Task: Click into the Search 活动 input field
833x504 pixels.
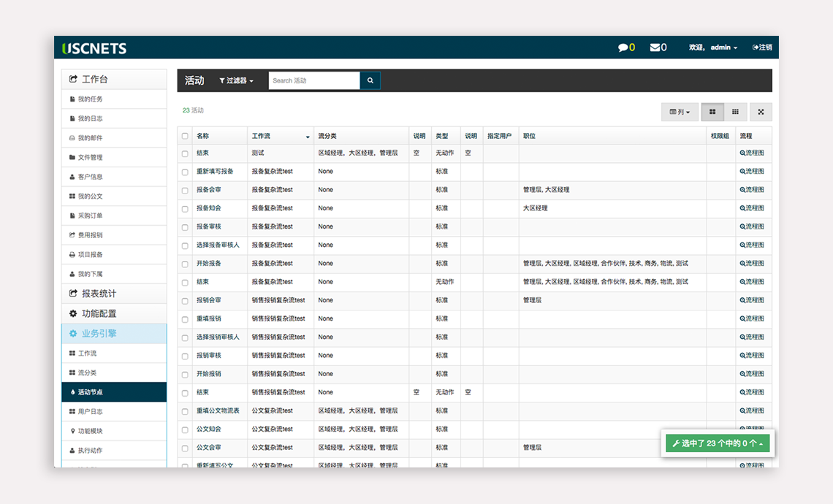Action: [314, 80]
